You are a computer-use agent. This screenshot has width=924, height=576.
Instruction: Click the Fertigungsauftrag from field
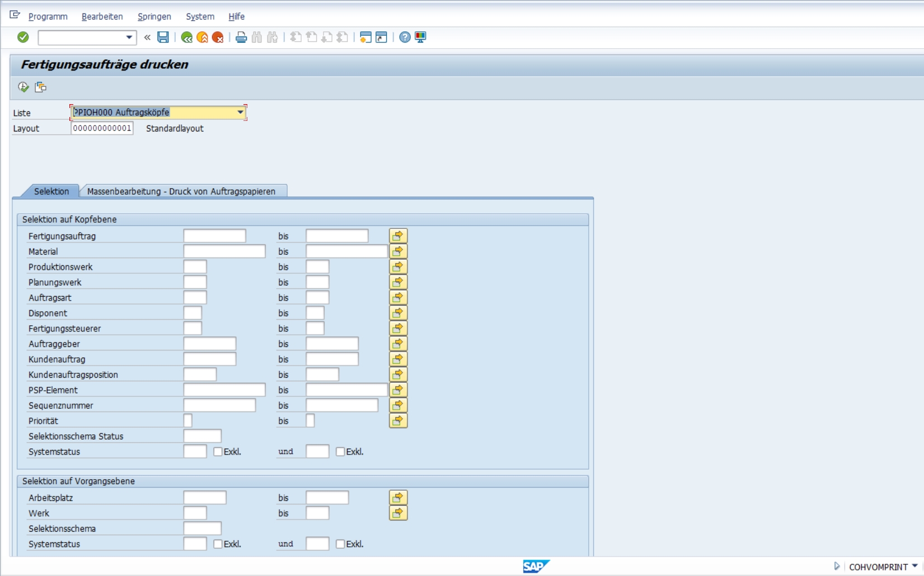[x=214, y=236]
